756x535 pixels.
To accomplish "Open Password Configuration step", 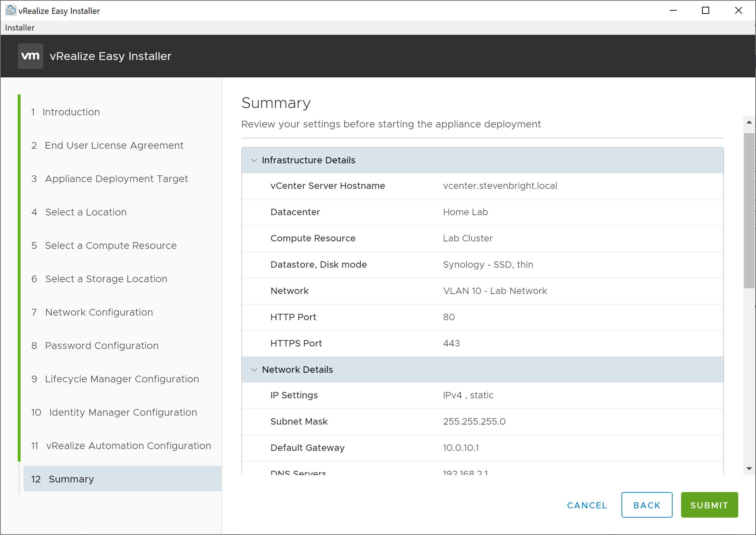I will point(102,346).
